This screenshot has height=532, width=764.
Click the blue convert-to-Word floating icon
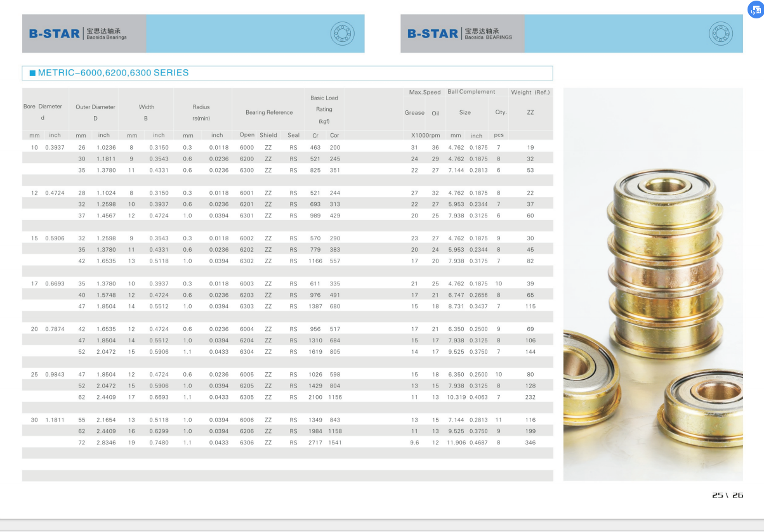point(755,8)
